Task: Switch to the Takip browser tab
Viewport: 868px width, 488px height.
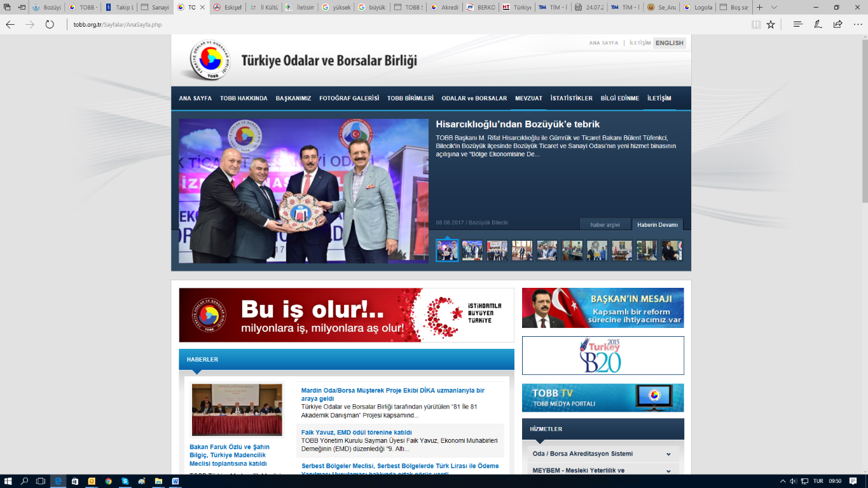Action: tap(120, 8)
